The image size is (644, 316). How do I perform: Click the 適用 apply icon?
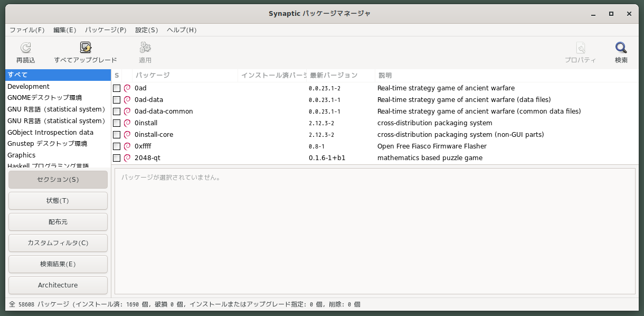(x=145, y=48)
